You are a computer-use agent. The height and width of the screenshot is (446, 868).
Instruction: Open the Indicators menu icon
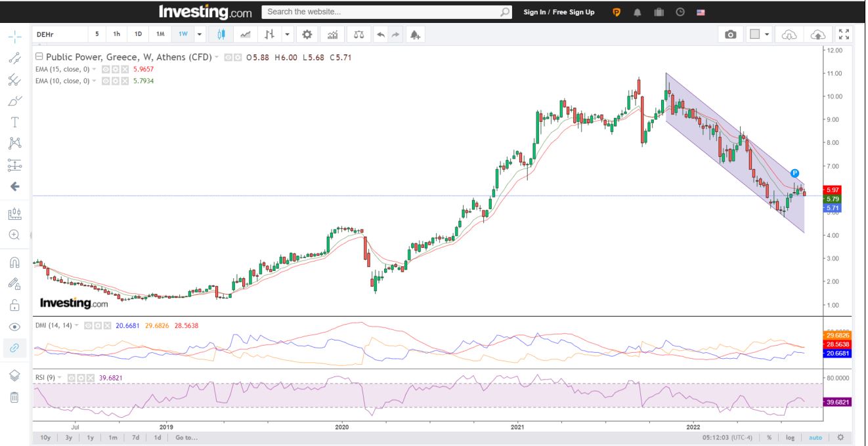point(333,34)
